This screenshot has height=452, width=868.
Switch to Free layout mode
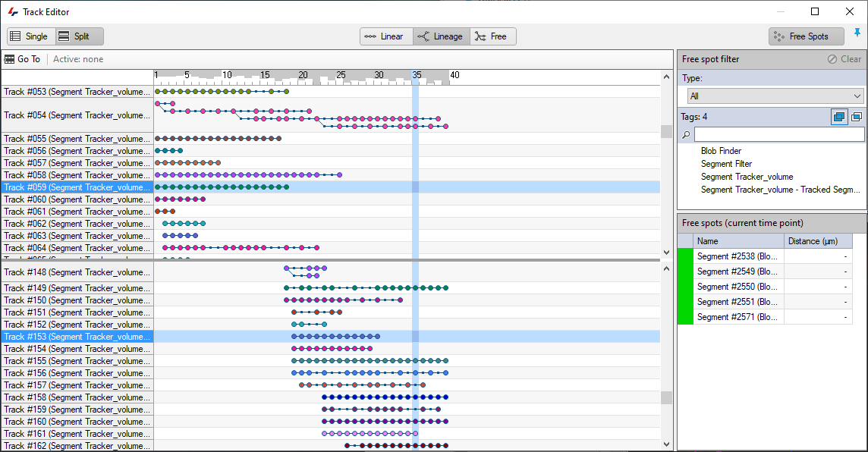492,36
